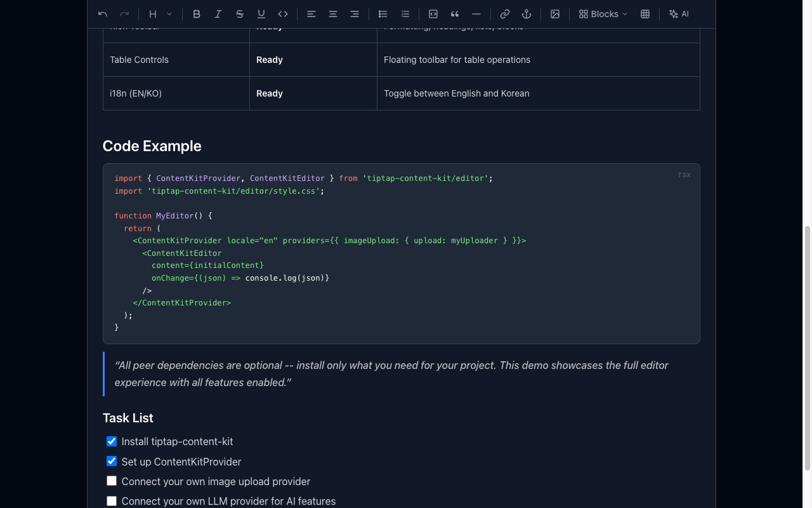The image size is (812, 508).
Task: Click the Code Example heading
Action: [152, 146]
